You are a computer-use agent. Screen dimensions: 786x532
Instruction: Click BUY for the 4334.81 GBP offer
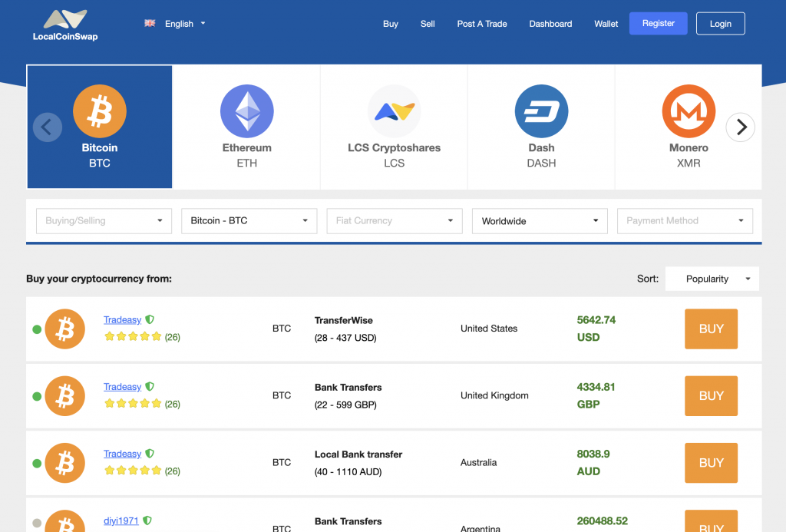(712, 396)
